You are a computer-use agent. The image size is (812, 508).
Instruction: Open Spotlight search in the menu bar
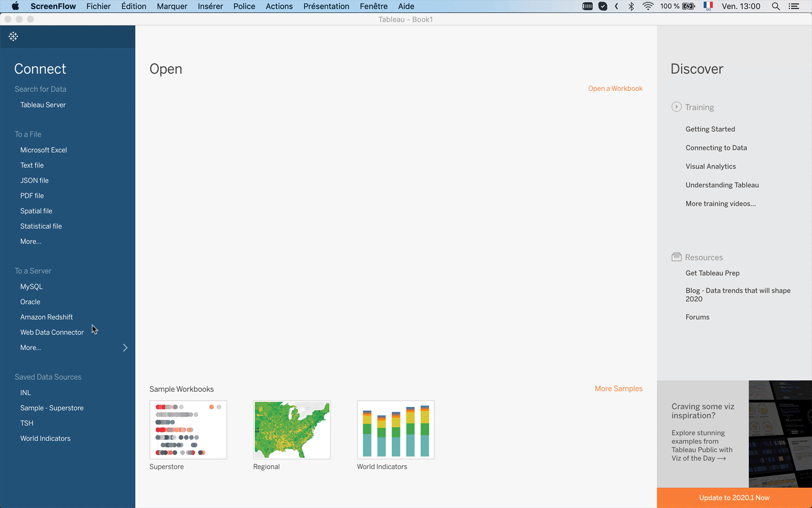click(776, 6)
